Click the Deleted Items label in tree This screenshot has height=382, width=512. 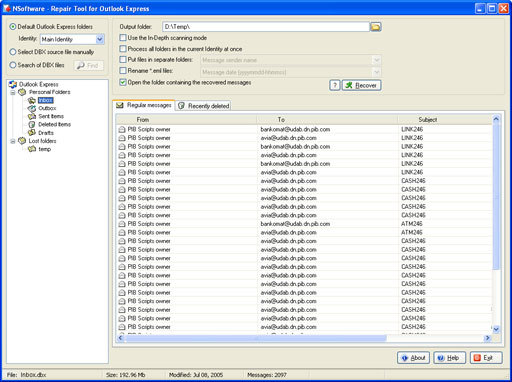point(54,124)
